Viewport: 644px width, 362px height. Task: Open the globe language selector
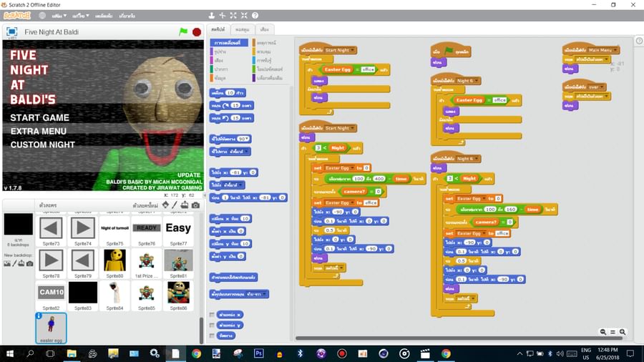pyautogui.click(x=42, y=16)
